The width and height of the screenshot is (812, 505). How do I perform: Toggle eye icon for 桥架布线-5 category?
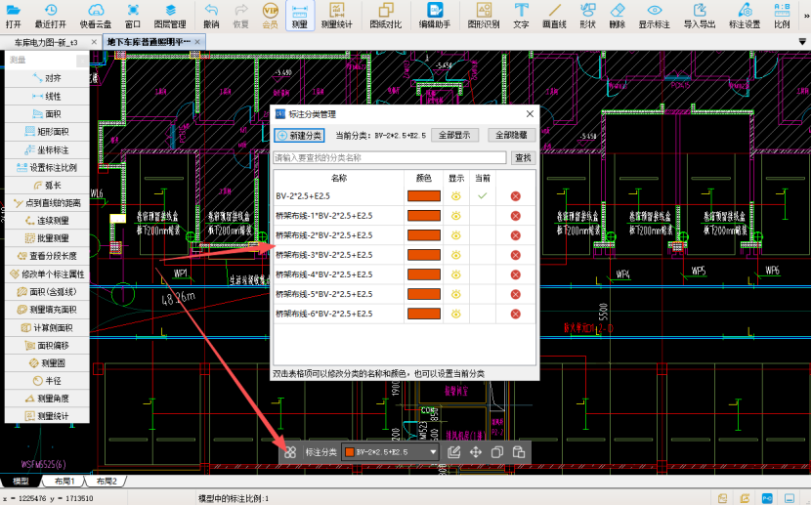coord(455,294)
